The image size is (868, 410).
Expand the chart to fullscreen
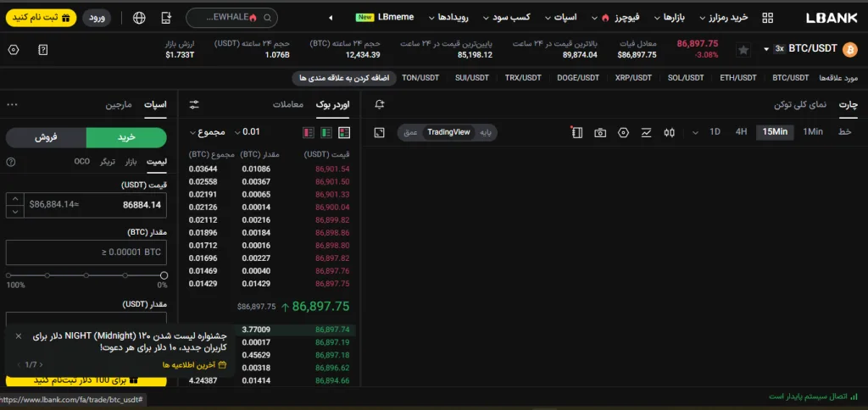pyautogui.click(x=379, y=132)
